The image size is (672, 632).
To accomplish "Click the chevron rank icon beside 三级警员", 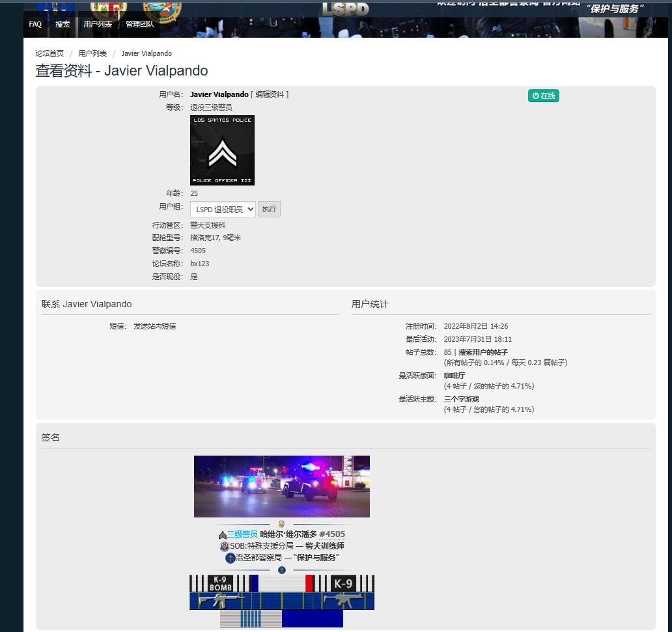I will tap(222, 534).
